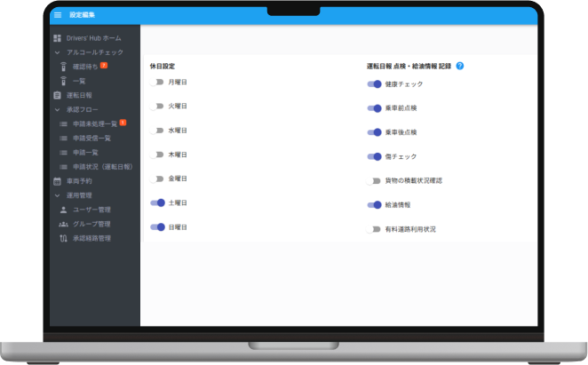Screen dimensions: 588x365
Task: Click the orange badge on 確認待ち
Action: [x=104, y=65]
